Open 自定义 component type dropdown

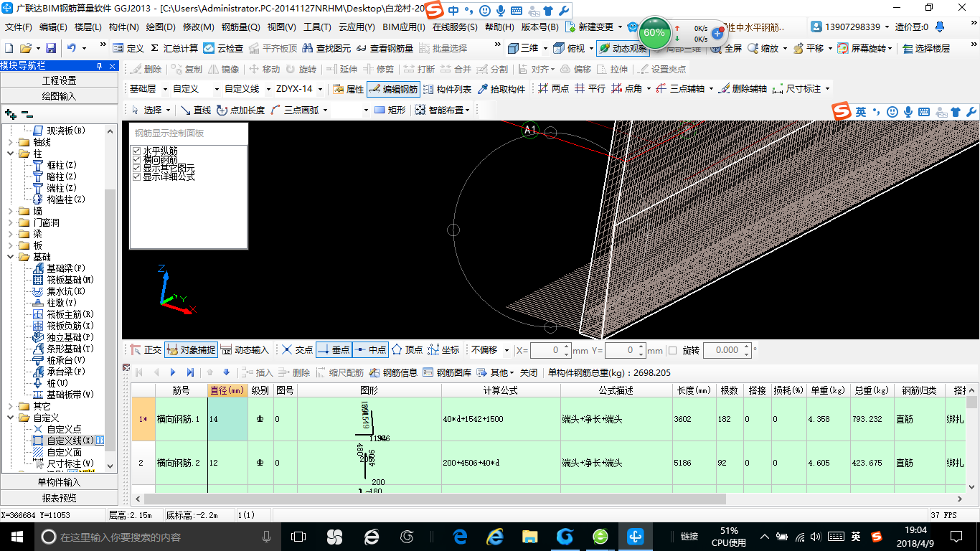196,89
